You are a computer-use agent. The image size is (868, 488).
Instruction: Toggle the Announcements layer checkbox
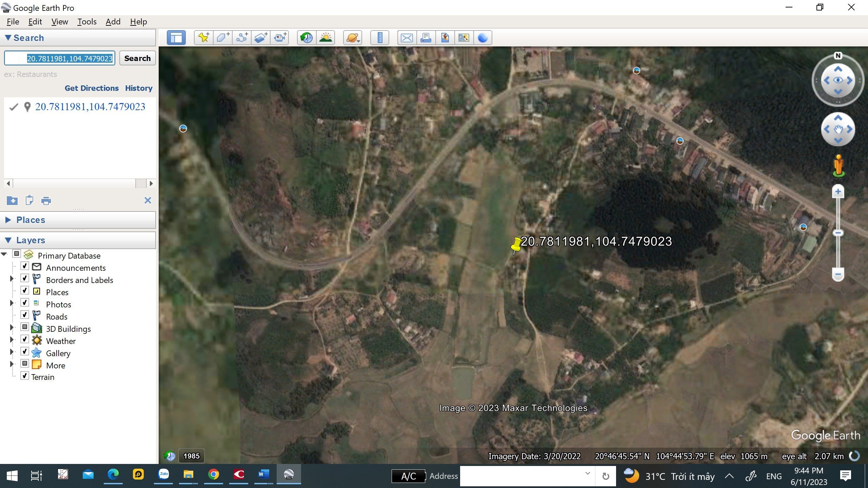[x=24, y=266]
